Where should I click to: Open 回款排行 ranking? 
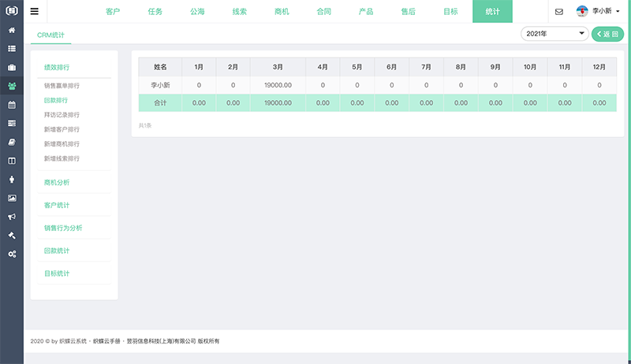(55, 100)
